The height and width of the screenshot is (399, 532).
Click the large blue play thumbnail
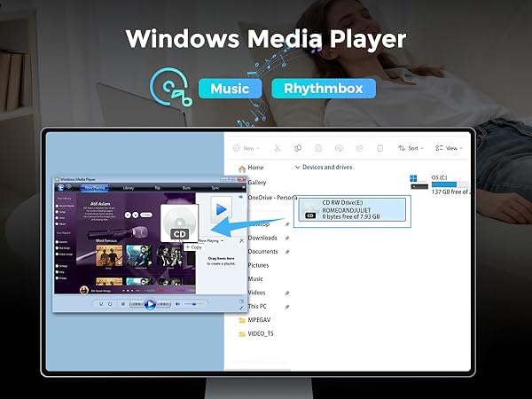221,209
